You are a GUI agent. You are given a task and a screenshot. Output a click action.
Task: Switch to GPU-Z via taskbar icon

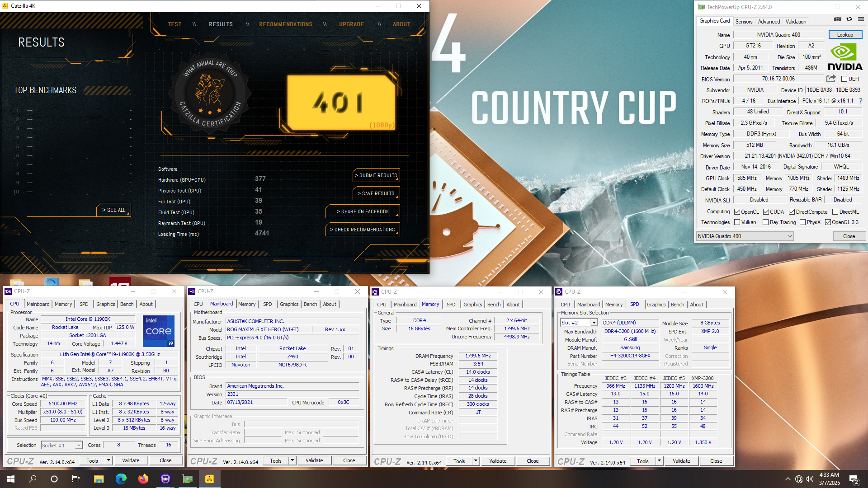188,479
